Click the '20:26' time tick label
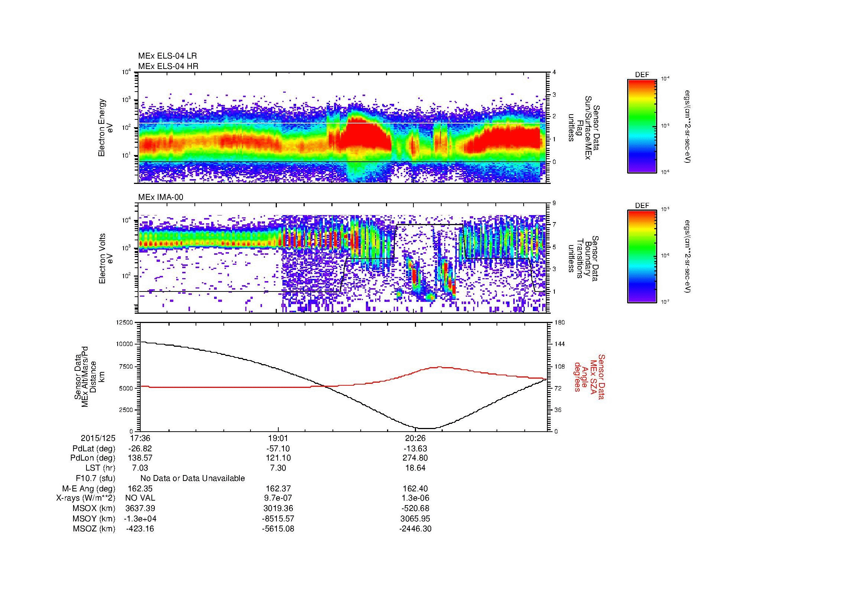 click(415, 438)
